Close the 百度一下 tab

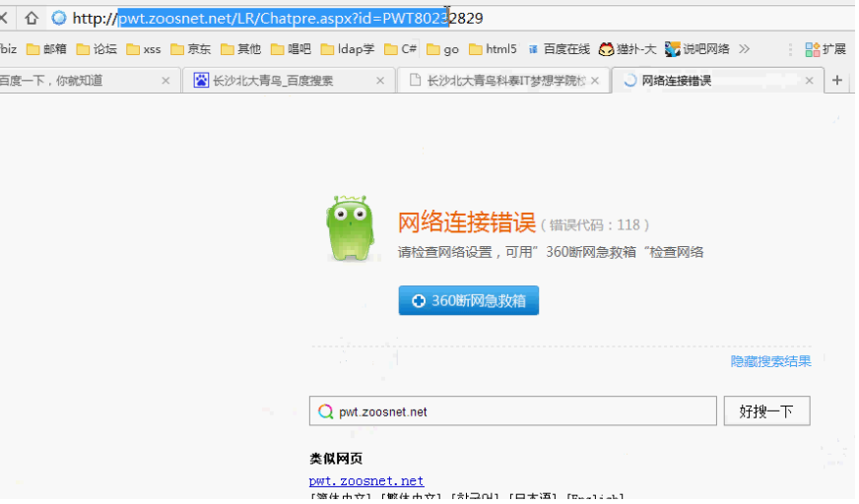click(x=165, y=81)
